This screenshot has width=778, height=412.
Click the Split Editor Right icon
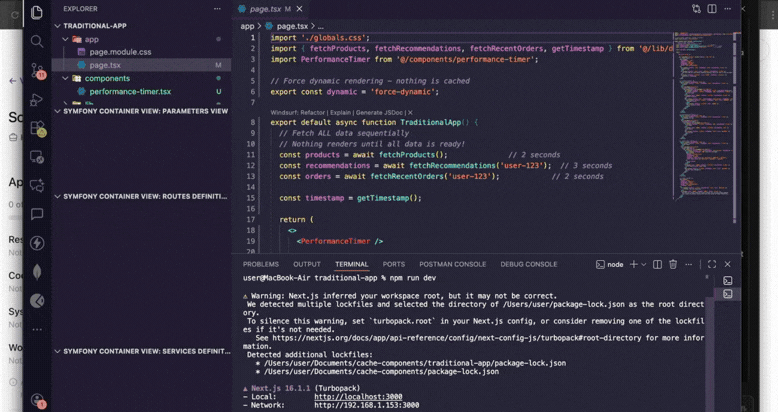(x=712, y=9)
